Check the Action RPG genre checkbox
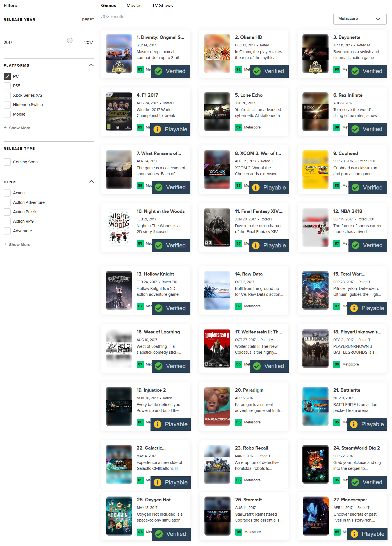392x546 pixels. point(7,221)
